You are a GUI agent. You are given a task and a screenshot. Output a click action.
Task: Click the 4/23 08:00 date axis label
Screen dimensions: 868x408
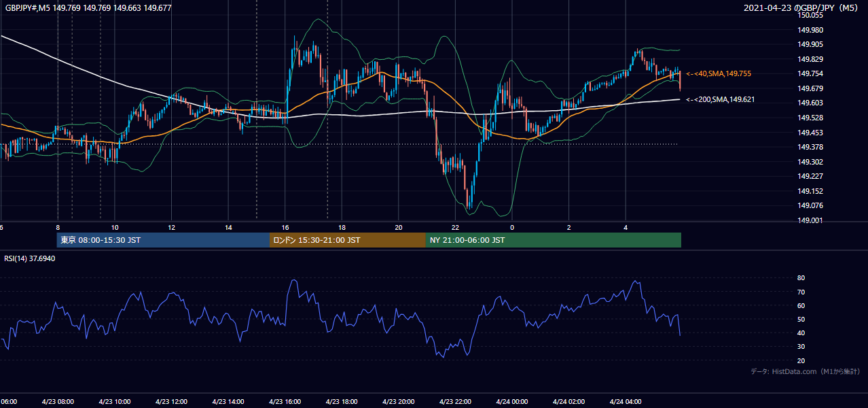pos(57,401)
